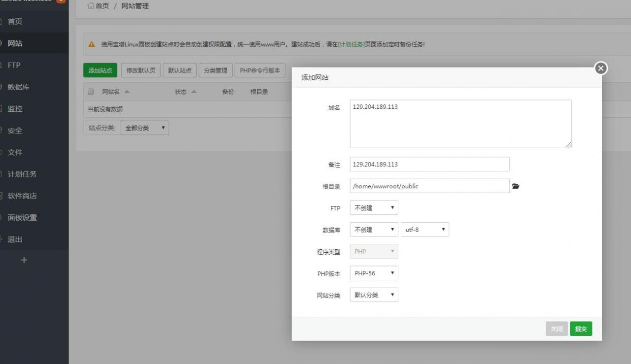Click the 默认站点 button
This screenshot has height=364, width=631.
point(180,70)
